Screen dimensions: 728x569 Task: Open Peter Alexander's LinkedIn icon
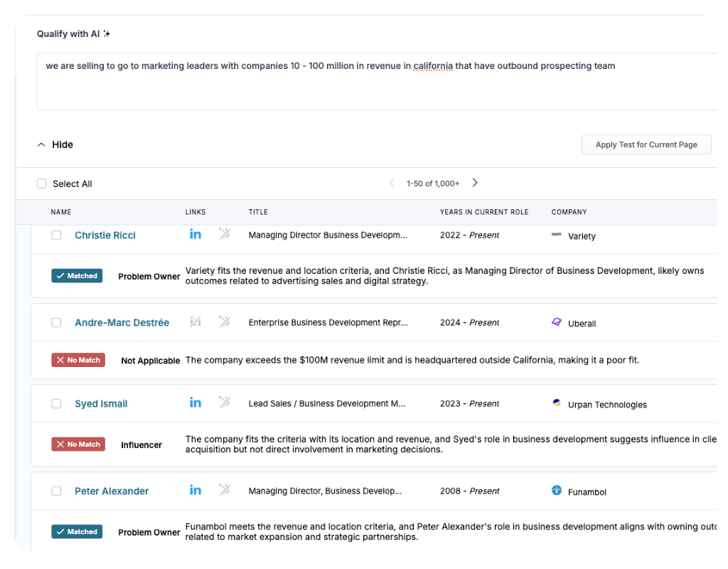coord(196,490)
